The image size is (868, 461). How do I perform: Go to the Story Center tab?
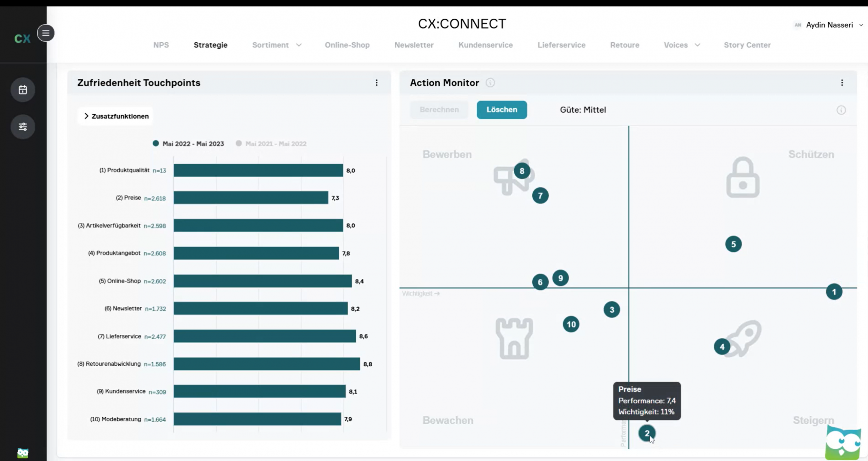pyautogui.click(x=747, y=45)
